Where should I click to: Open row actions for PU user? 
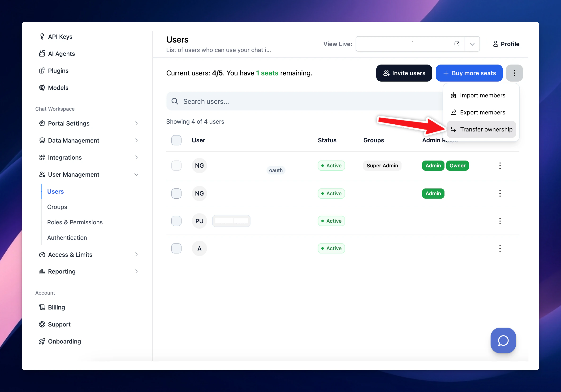point(500,221)
